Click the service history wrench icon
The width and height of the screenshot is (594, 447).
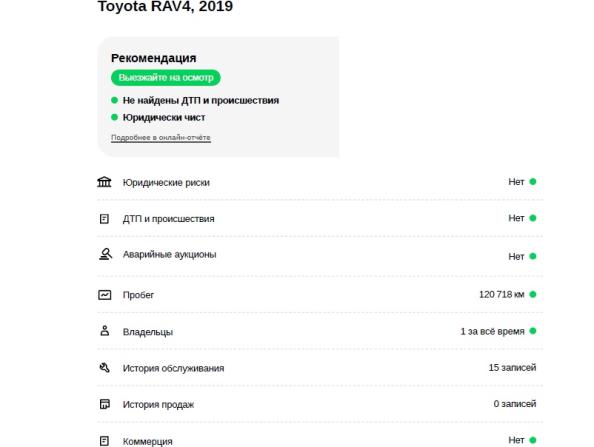(x=105, y=367)
